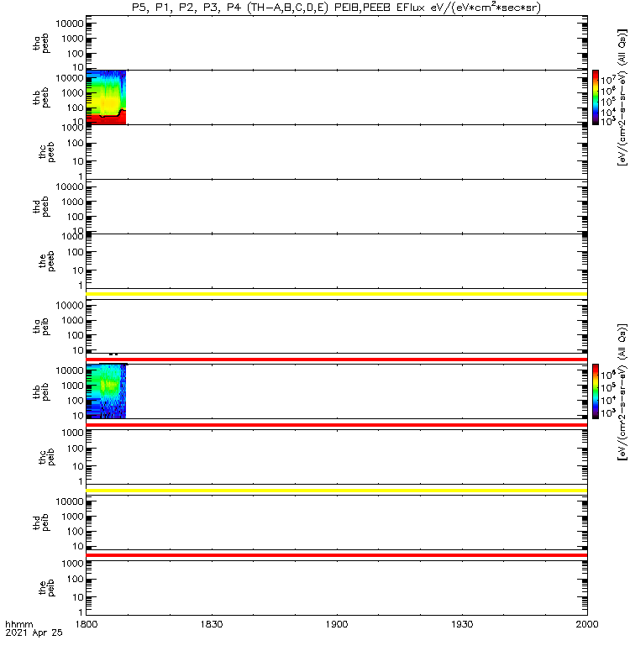This screenshot has width=630, height=672.
Task: Click the 1000 tick in tha peib panel
Action: (x=72, y=321)
